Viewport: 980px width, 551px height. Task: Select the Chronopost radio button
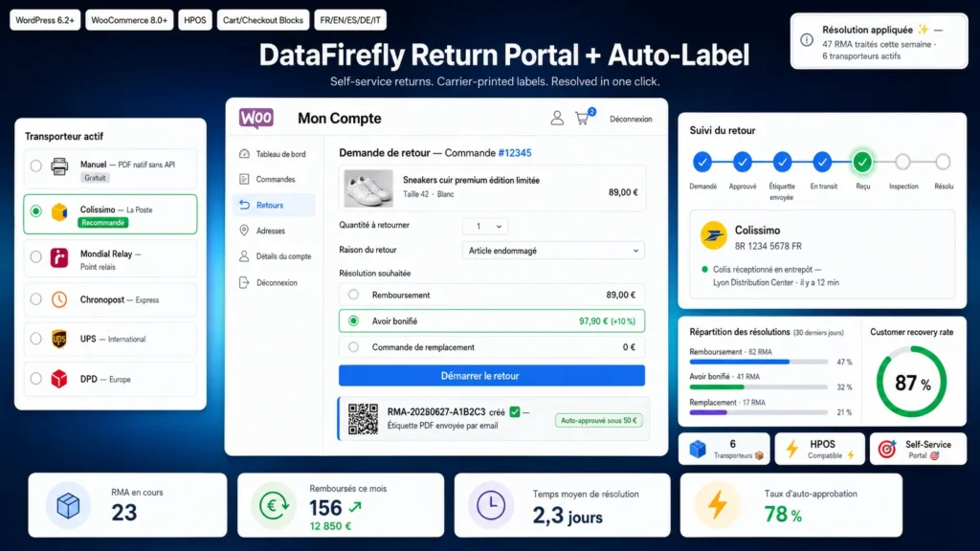[x=35, y=299]
